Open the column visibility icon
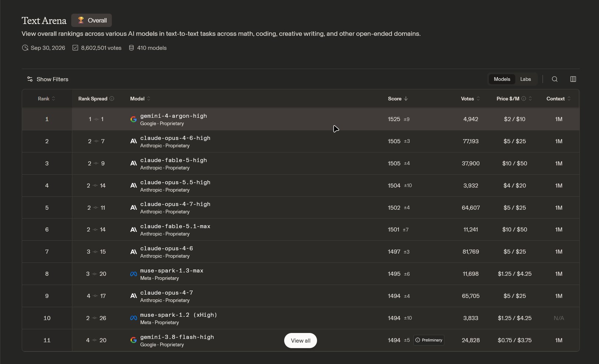Image resolution: width=599 pixels, height=364 pixels. 573,79
